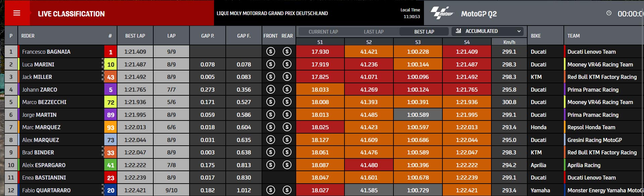644x196 pixels.
Task: Open the hamburger menu icon
Action: click(x=17, y=13)
